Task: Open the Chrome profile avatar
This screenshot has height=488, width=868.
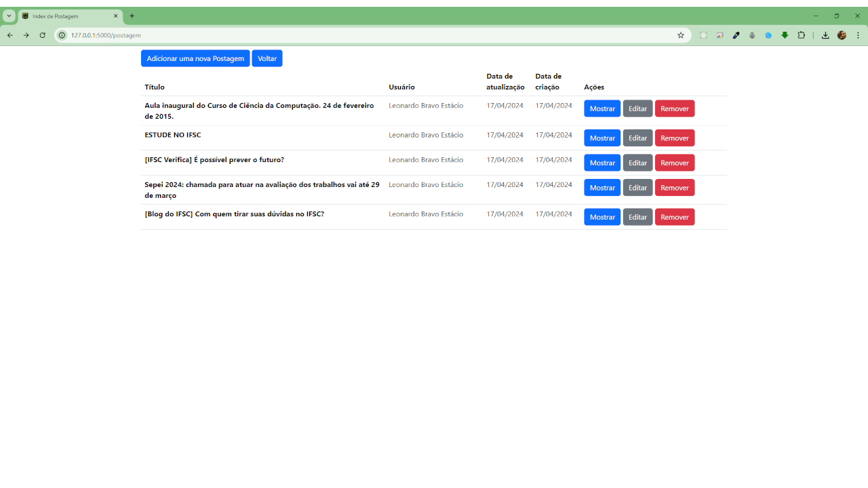Action: [842, 35]
